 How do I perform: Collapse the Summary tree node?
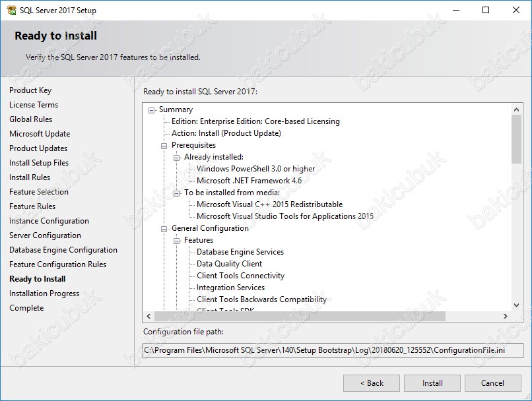click(x=151, y=110)
